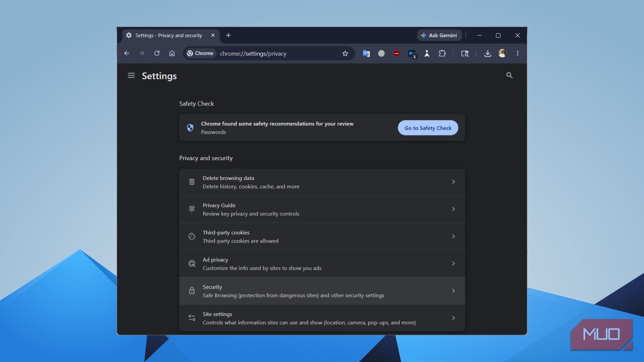
Task: Open the Ad privacy row
Action: 322,264
